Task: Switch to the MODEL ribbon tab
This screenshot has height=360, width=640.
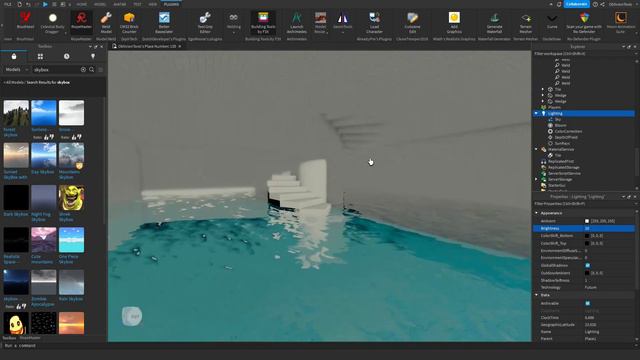Action: [100, 4]
